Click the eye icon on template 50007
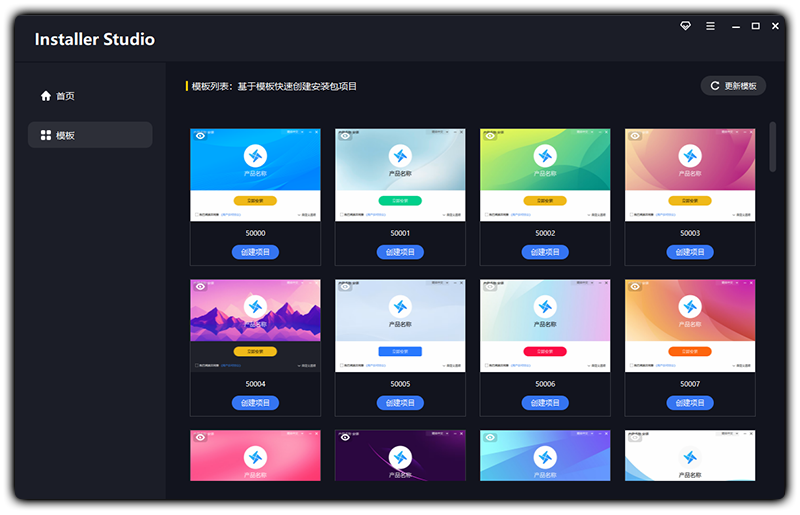Screen dimensions: 800x515 [635, 286]
